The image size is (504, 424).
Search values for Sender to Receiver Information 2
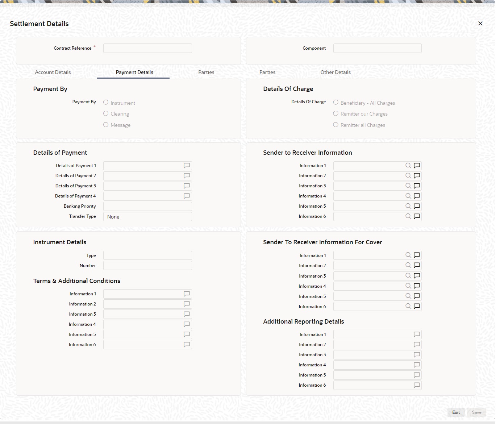pyautogui.click(x=408, y=176)
